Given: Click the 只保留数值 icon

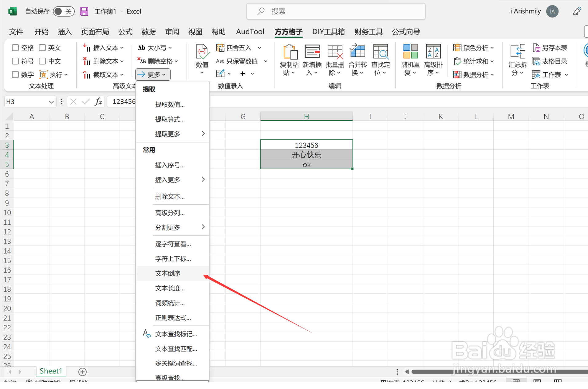Looking at the screenshot, I should (x=220, y=61).
